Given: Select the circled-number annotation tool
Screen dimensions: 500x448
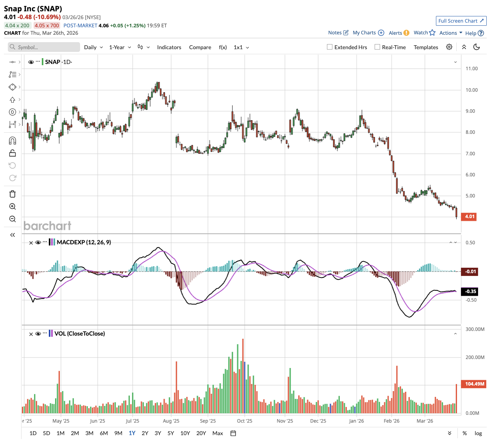Looking at the screenshot, I should click(12, 112).
